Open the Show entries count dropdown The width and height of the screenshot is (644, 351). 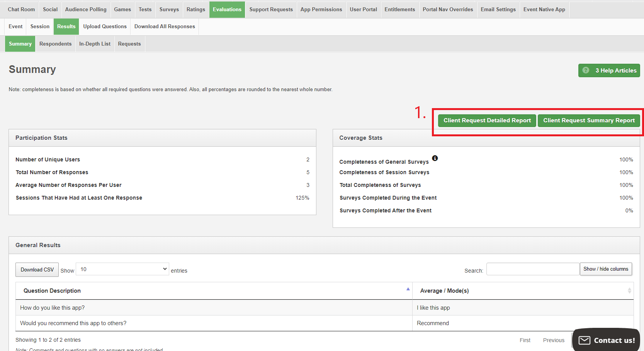(x=122, y=269)
